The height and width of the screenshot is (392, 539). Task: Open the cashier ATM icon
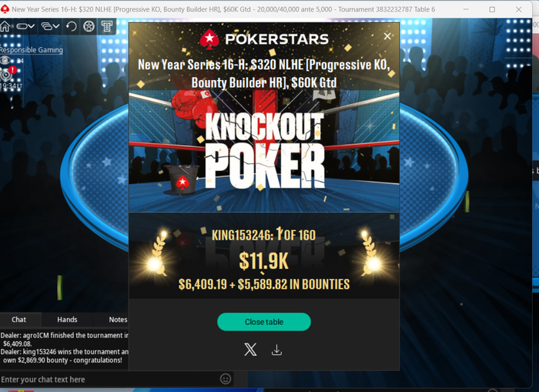(107, 26)
